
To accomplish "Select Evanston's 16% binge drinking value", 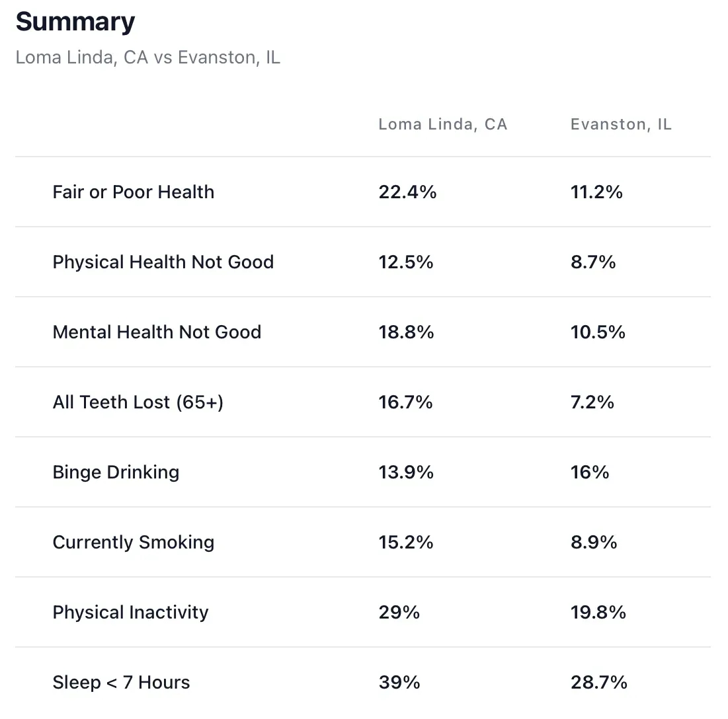I will [590, 472].
